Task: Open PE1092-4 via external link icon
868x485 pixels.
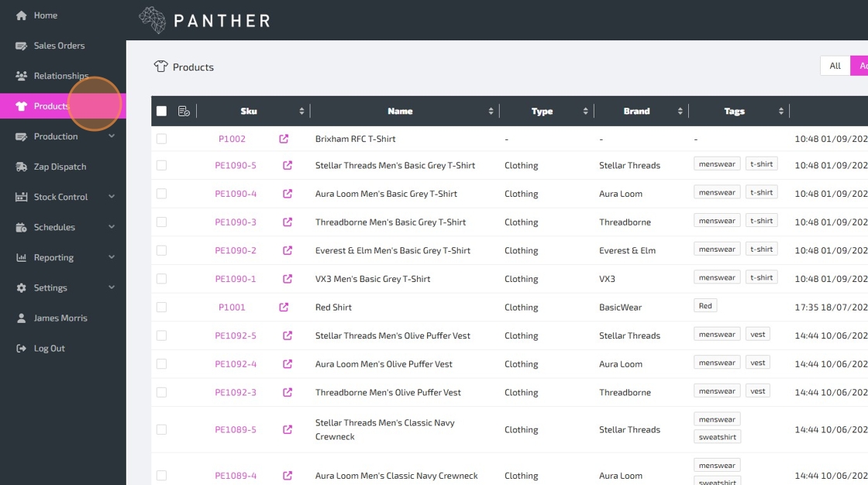Action: coord(288,364)
